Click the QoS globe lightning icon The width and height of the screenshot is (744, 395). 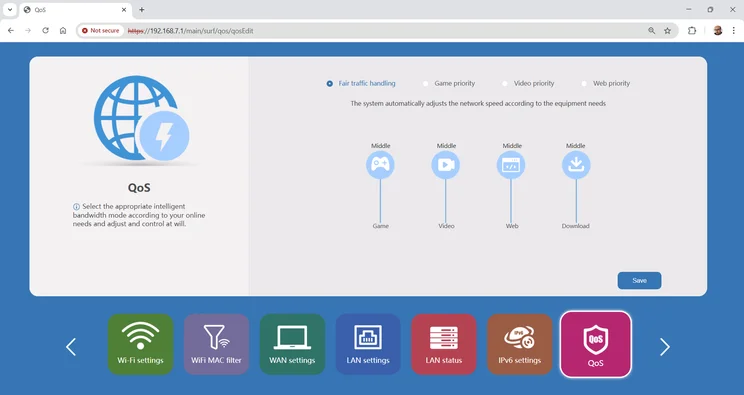tap(141, 119)
